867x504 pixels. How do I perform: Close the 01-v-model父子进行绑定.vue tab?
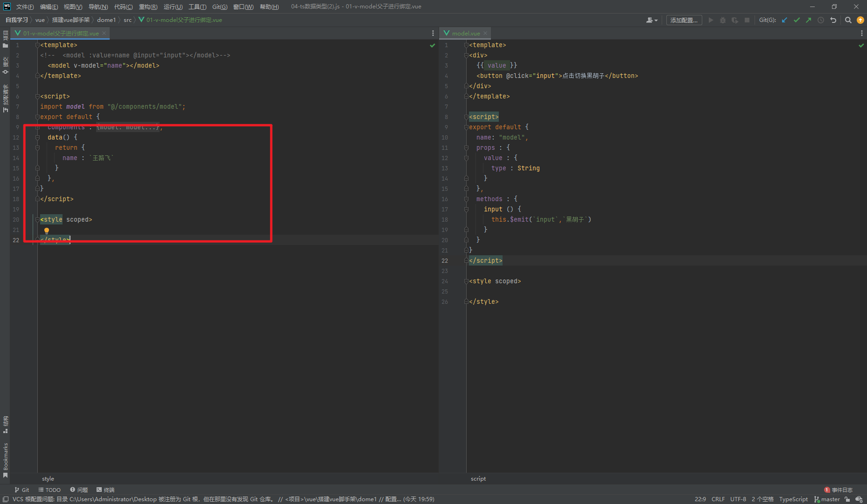point(105,33)
